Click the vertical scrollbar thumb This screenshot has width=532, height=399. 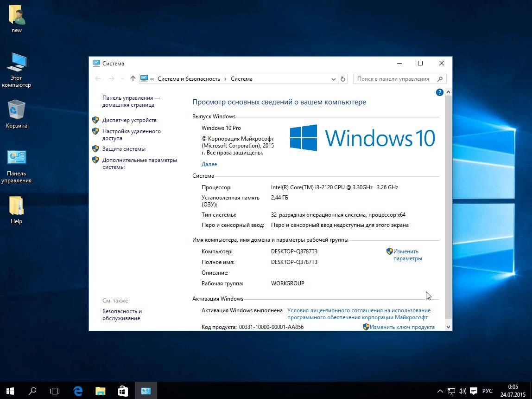(448, 207)
